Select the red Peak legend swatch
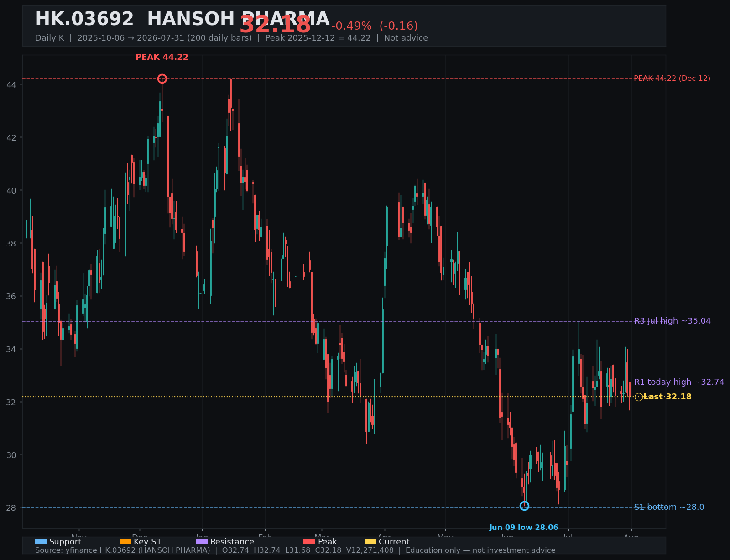Image resolution: width=730 pixels, height=560 pixels. (309, 542)
